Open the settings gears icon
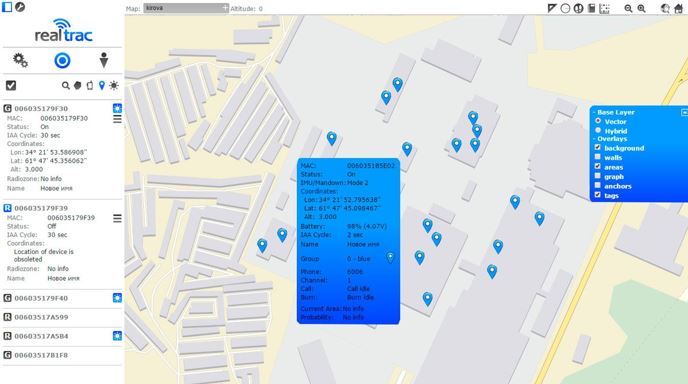Viewport: 688px width, 384px height. tap(20, 60)
